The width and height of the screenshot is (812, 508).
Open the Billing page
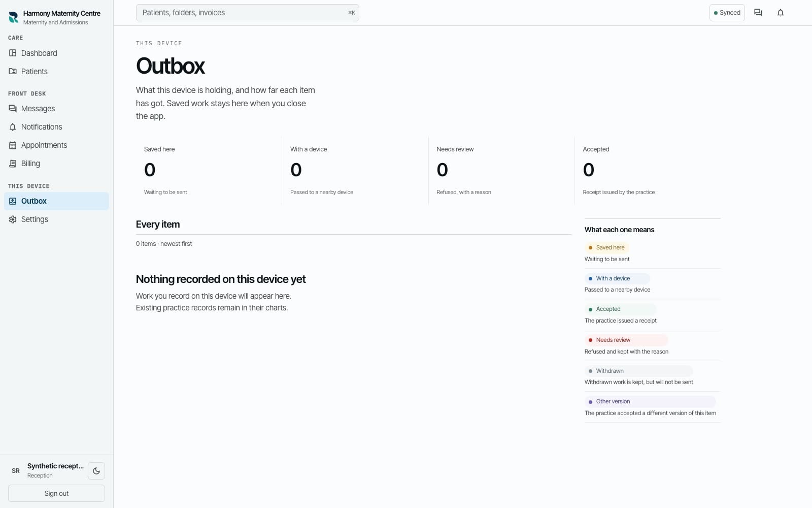56,164
